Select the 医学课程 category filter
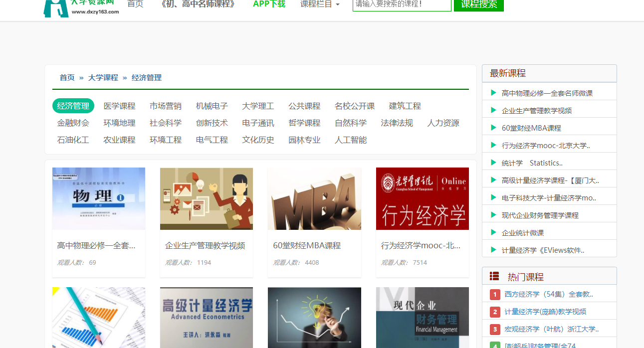Screen dimensions: 644x348 119,106
